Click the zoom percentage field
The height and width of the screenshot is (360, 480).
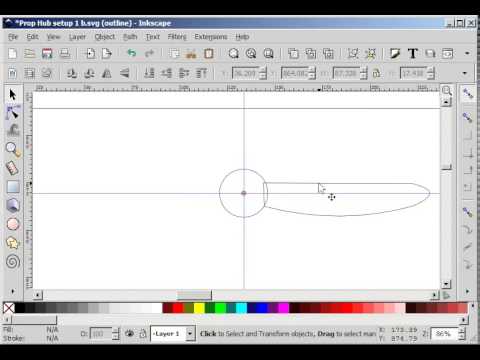[444, 334]
